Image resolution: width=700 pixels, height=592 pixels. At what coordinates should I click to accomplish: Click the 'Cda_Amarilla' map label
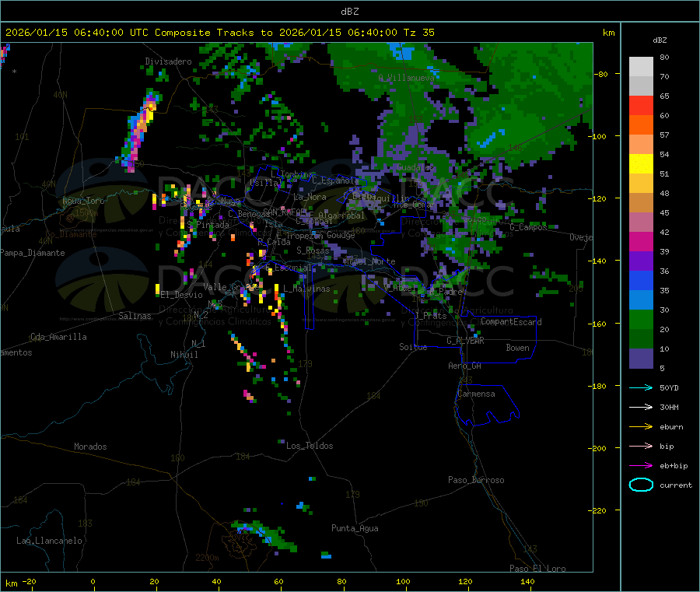58,337
